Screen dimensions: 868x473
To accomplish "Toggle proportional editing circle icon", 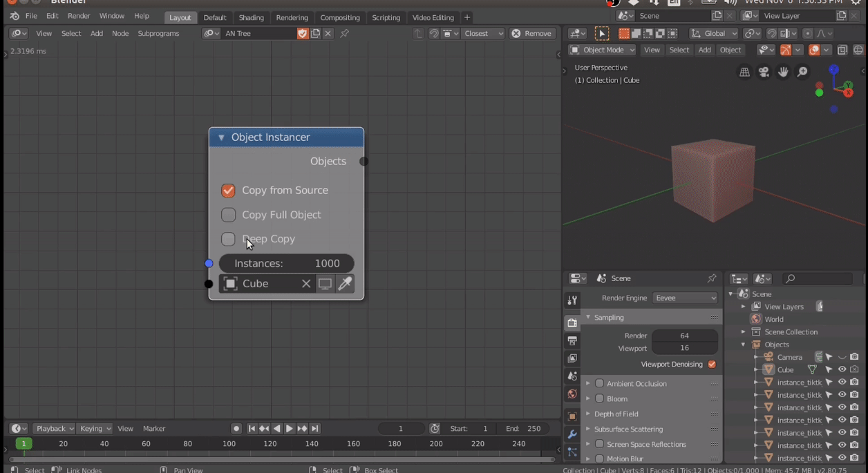I will (807, 33).
